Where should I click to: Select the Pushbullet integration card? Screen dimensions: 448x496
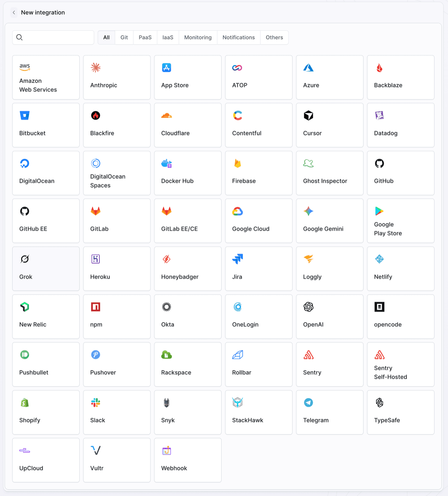point(46,364)
